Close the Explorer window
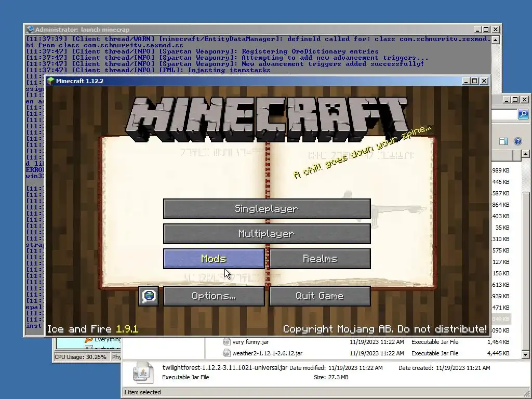The width and height of the screenshot is (532, 399). click(x=525, y=99)
